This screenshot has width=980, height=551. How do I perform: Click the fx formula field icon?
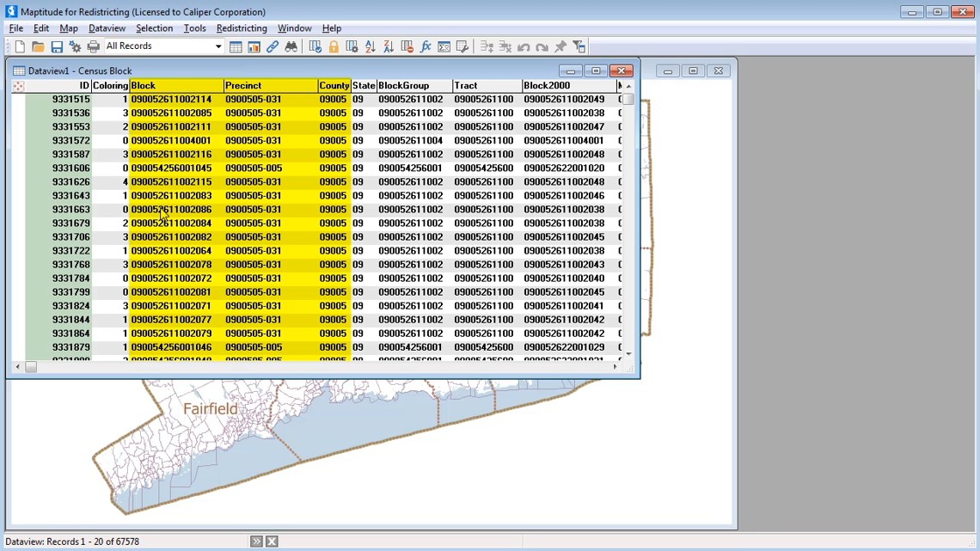point(426,46)
